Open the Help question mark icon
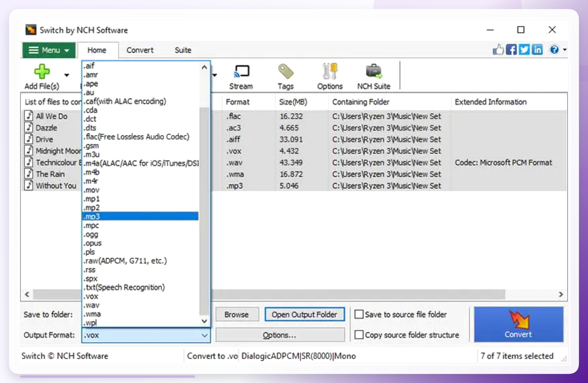588x383 pixels. [555, 49]
